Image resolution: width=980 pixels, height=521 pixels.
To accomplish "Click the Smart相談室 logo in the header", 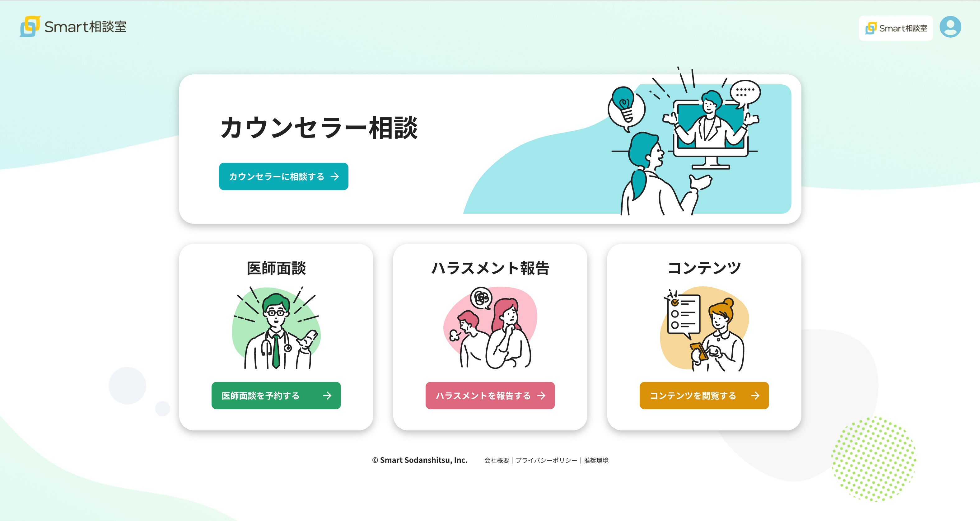I will click(73, 27).
